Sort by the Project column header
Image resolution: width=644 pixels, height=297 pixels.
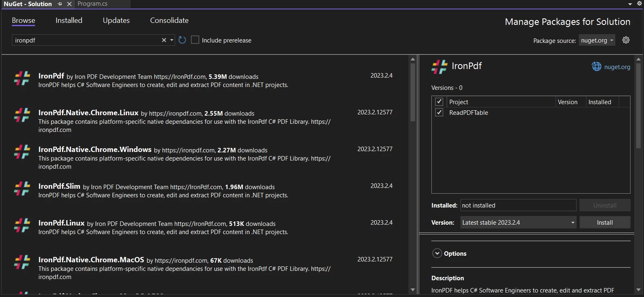click(501, 102)
